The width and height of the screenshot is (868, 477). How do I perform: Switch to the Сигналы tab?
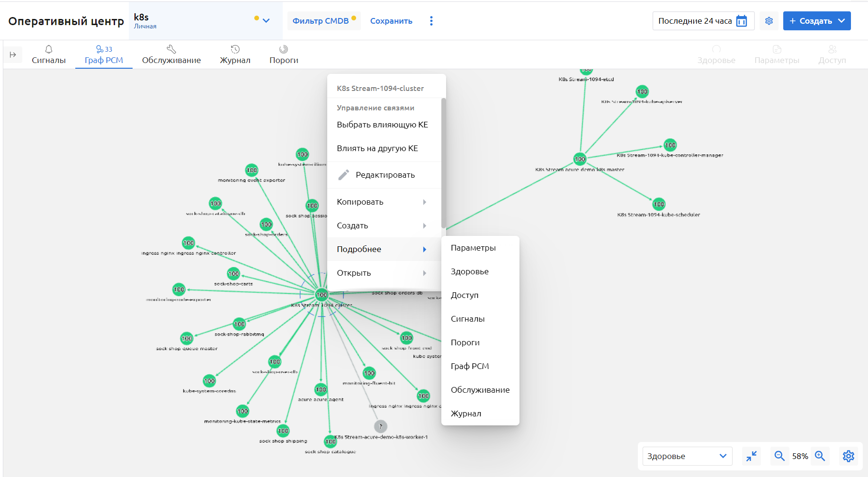[x=49, y=55]
